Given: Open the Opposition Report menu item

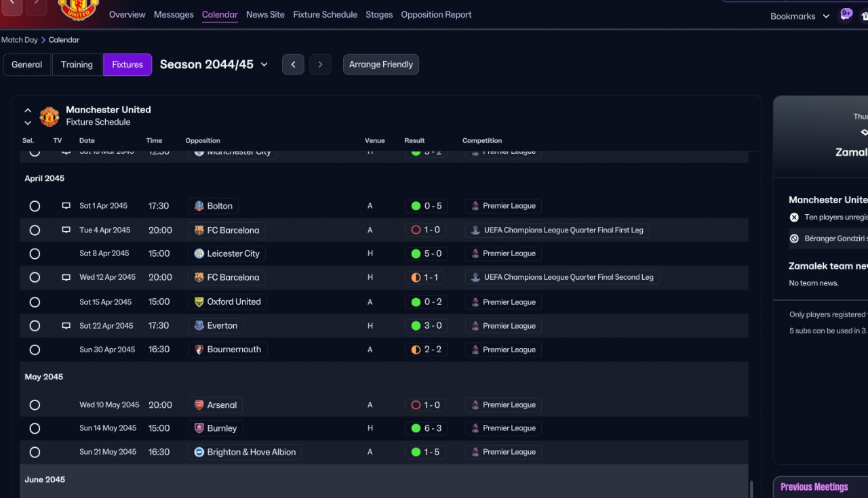Looking at the screenshot, I should 436,14.
